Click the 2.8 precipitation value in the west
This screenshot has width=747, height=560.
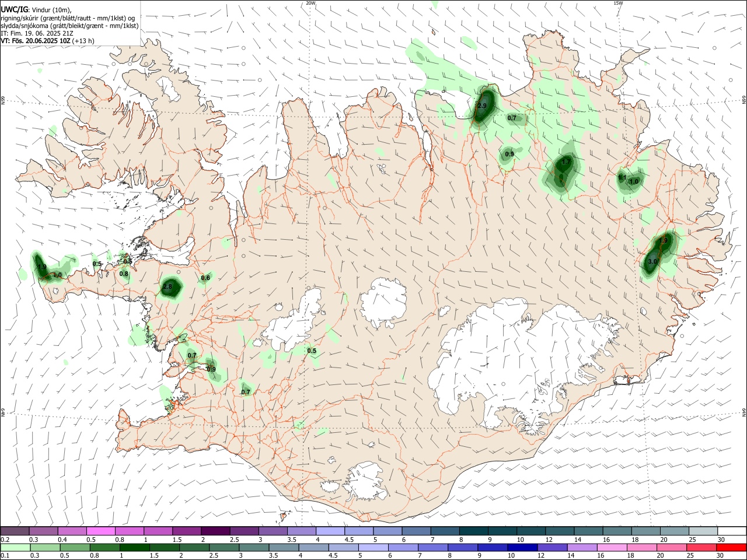click(x=168, y=287)
